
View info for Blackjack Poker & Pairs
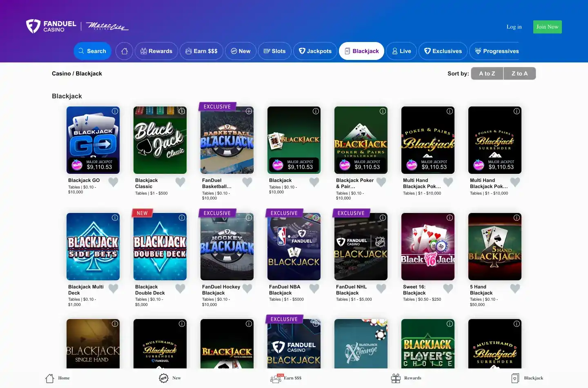tap(383, 111)
